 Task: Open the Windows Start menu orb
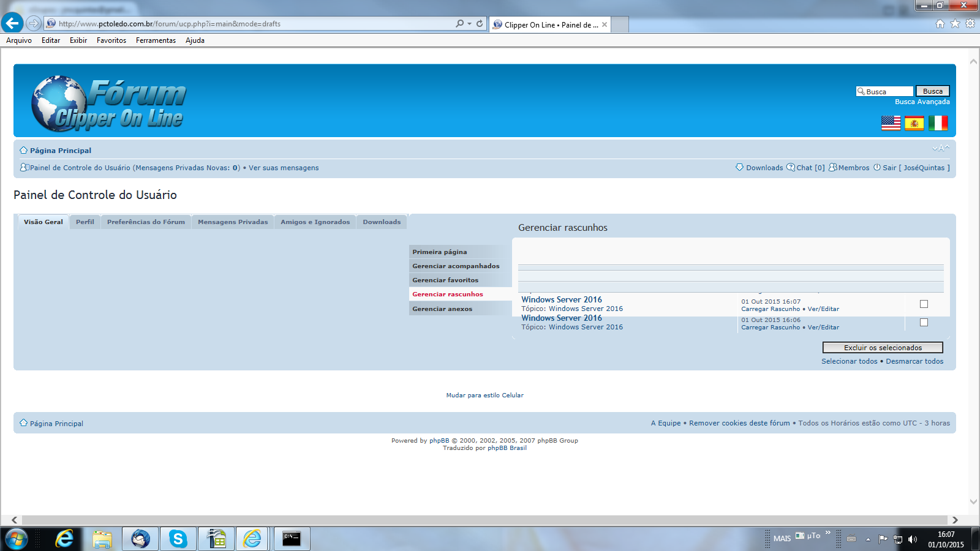coord(17,539)
